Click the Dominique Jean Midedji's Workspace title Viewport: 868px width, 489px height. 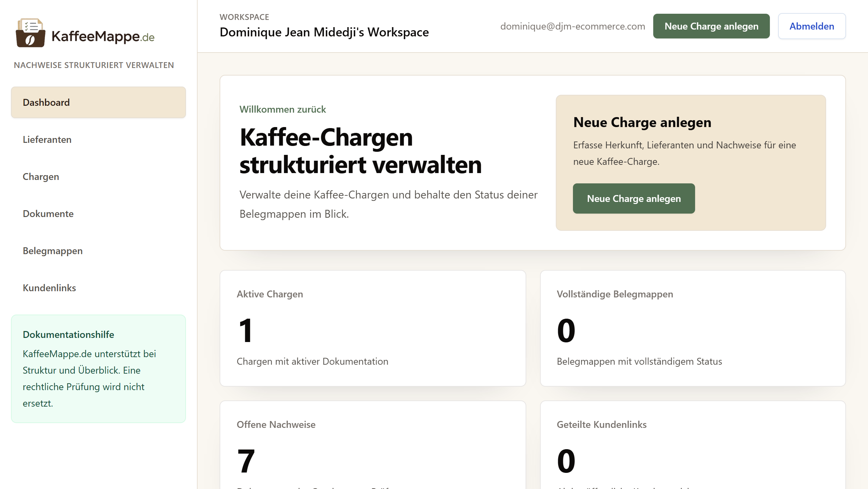click(x=324, y=32)
